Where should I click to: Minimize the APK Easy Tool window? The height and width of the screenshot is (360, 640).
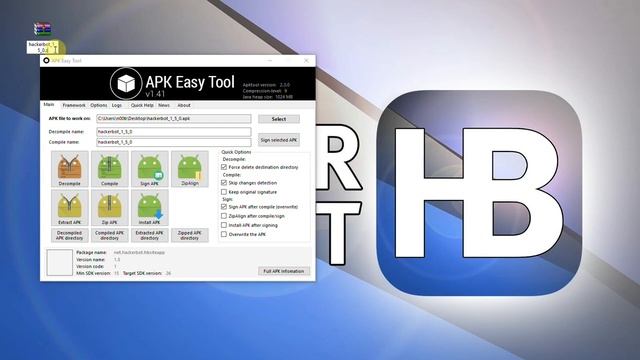270,60
